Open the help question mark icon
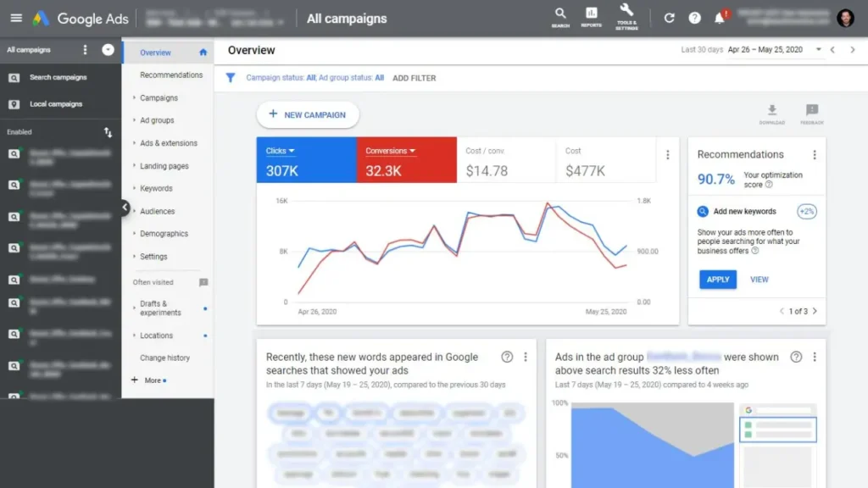 coord(694,19)
